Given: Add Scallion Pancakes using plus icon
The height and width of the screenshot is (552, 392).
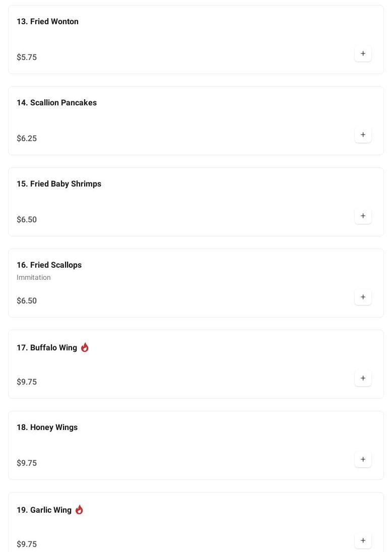Looking at the screenshot, I should pos(363,135).
